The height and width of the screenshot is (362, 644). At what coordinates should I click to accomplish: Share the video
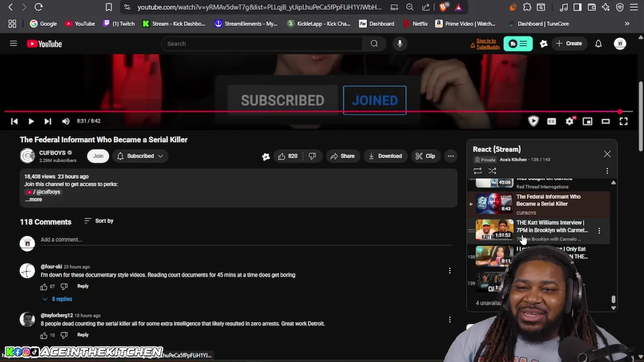pyautogui.click(x=342, y=156)
